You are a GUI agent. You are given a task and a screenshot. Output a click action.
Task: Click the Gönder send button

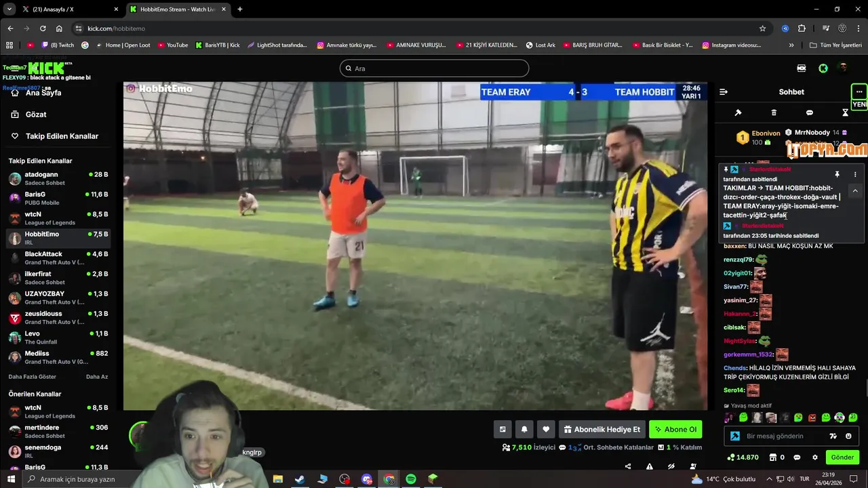(x=842, y=457)
